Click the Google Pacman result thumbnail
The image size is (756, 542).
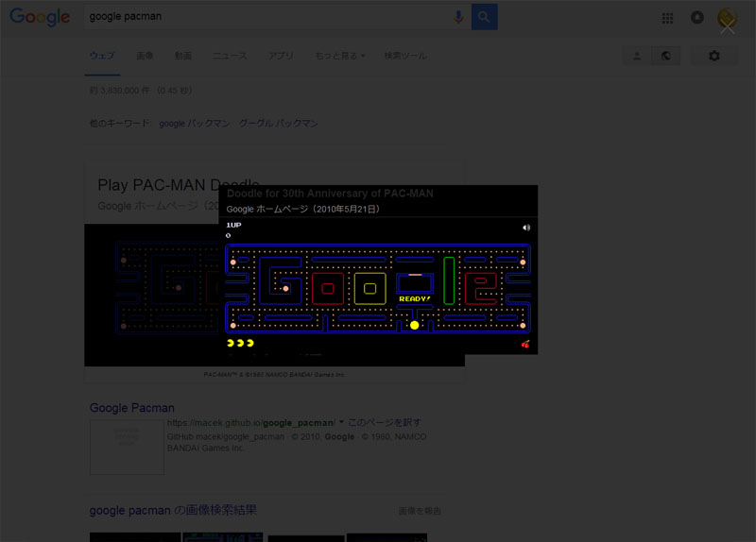(127, 447)
